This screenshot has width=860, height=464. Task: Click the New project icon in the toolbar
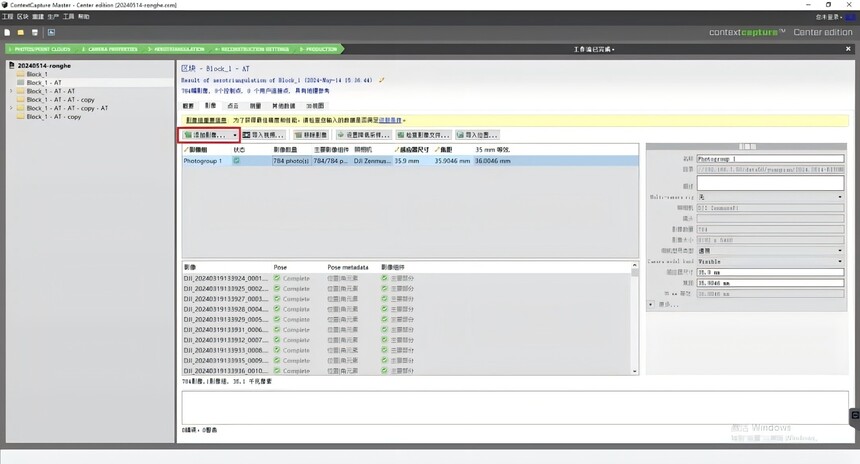[7, 32]
